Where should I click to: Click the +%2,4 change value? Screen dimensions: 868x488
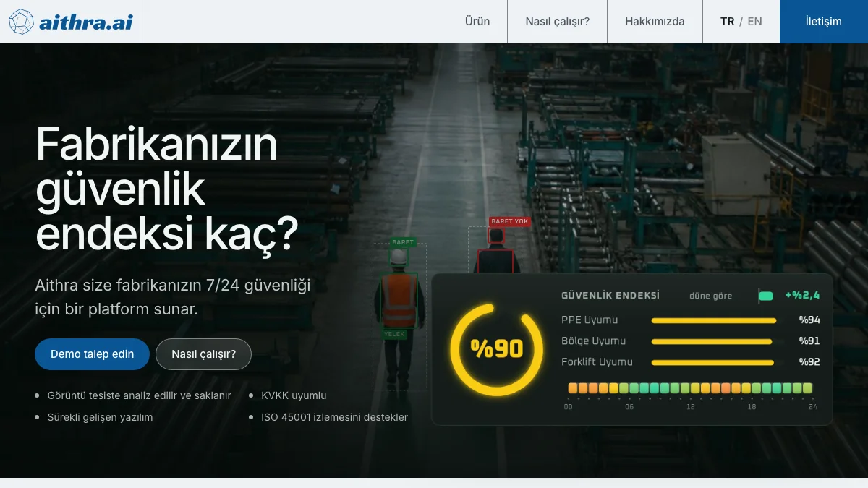click(802, 295)
